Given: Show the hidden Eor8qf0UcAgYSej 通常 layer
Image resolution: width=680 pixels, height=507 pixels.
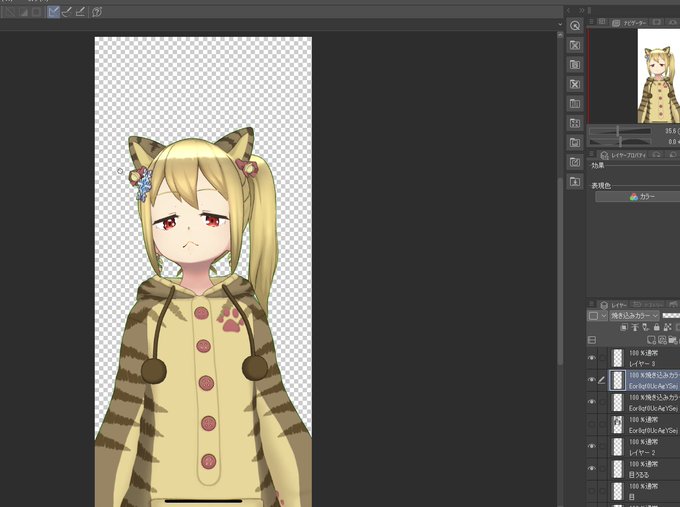Looking at the screenshot, I should 592,425.
